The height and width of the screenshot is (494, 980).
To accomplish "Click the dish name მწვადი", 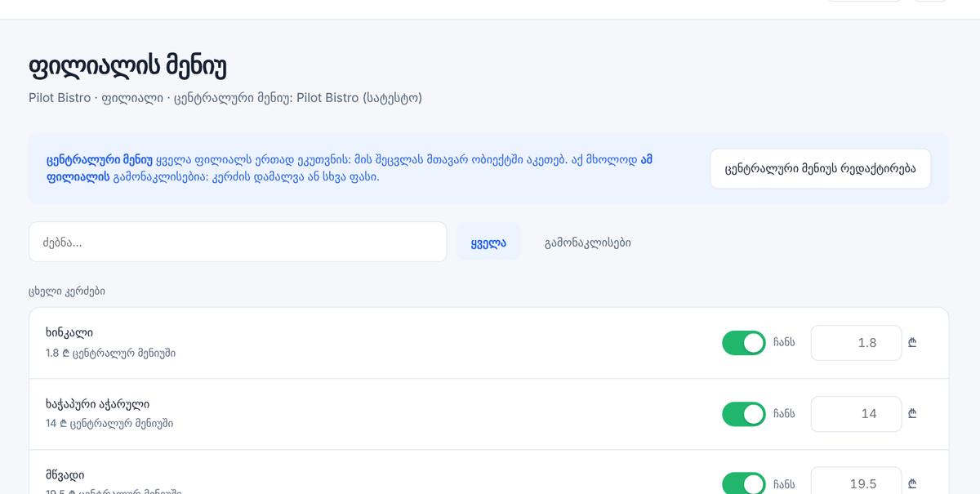I will point(65,475).
